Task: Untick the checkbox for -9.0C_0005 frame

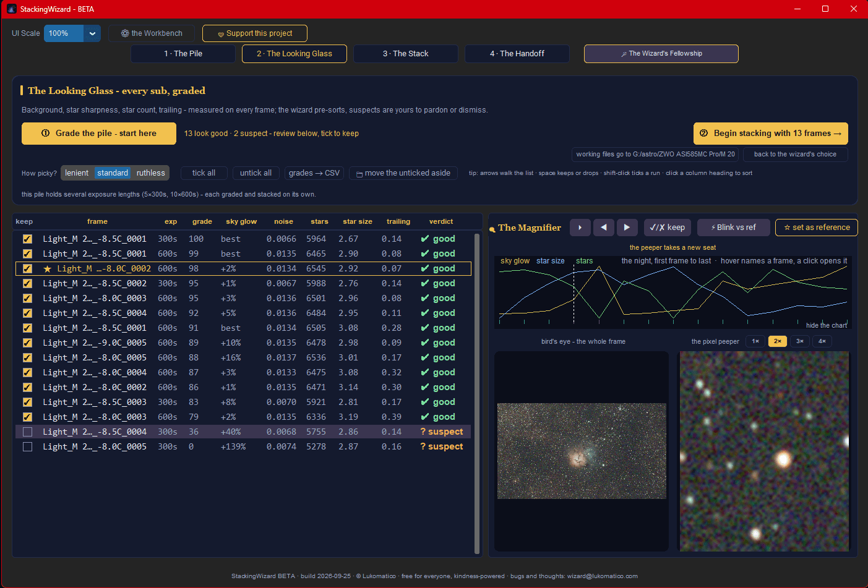Action: pyautogui.click(x=27, y=343)
